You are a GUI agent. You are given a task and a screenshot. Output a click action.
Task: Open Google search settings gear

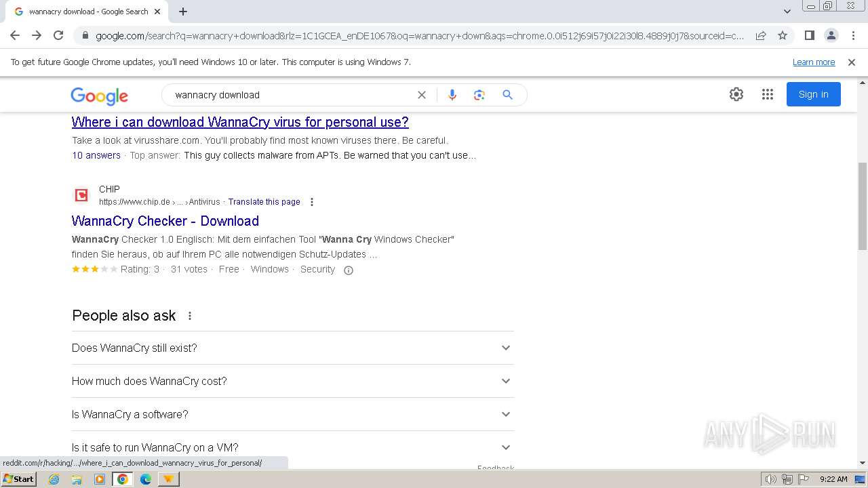point(736,94)
